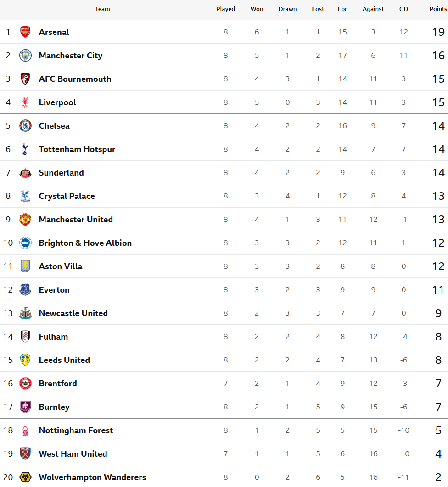Click the Wolverhampton Wanderers wolf badge
448x487 pixels.
click(x=25, y=477)
